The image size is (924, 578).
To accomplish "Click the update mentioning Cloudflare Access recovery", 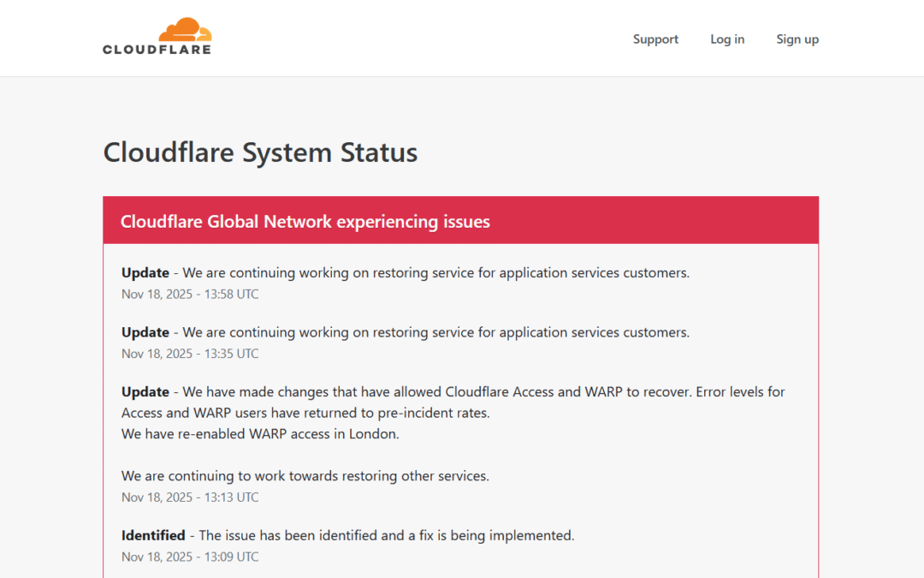I will pos(453,391).
